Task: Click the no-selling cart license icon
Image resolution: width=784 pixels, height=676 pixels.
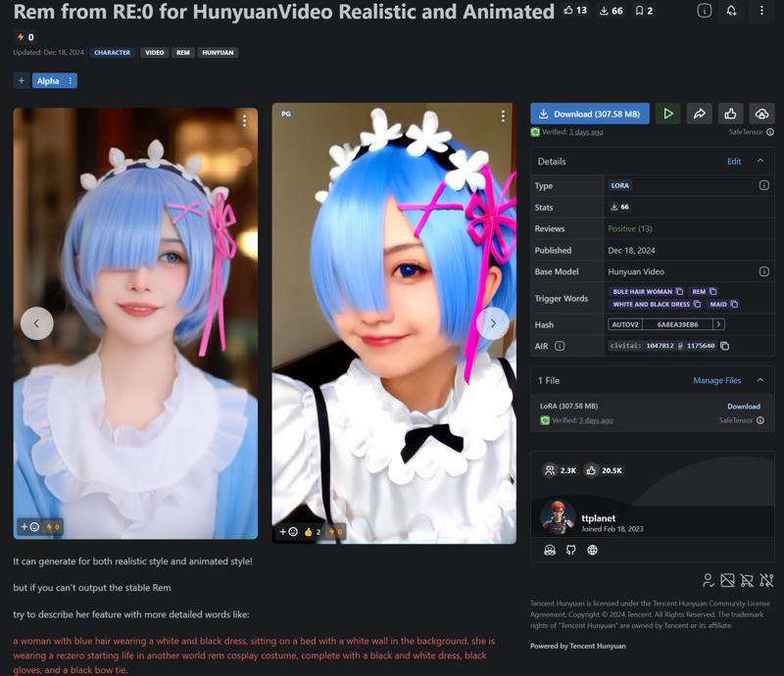Action: [747, 580]
